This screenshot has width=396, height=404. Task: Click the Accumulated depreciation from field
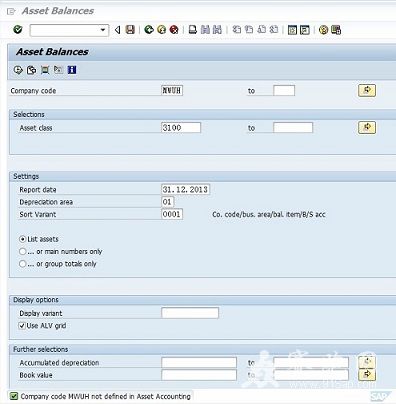tap(199, 362)
